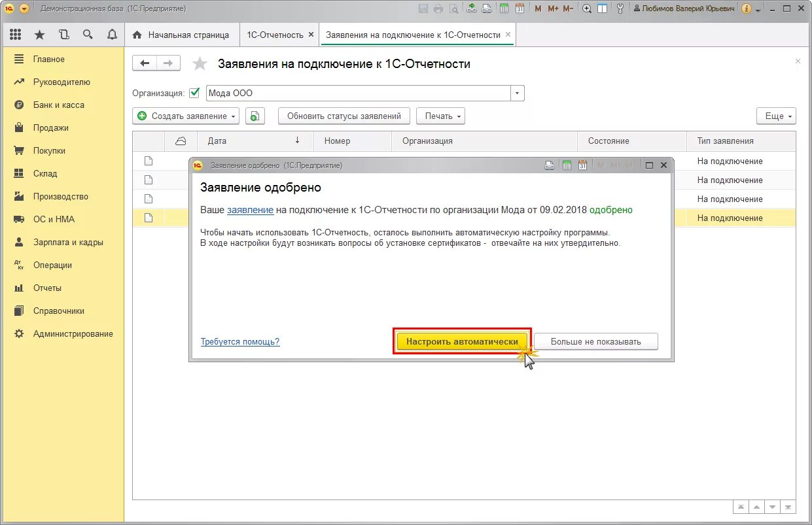The height and width of the screenshot is (525, 812).
Task: Click the Больше не показывать button
Action: [596, 341]
